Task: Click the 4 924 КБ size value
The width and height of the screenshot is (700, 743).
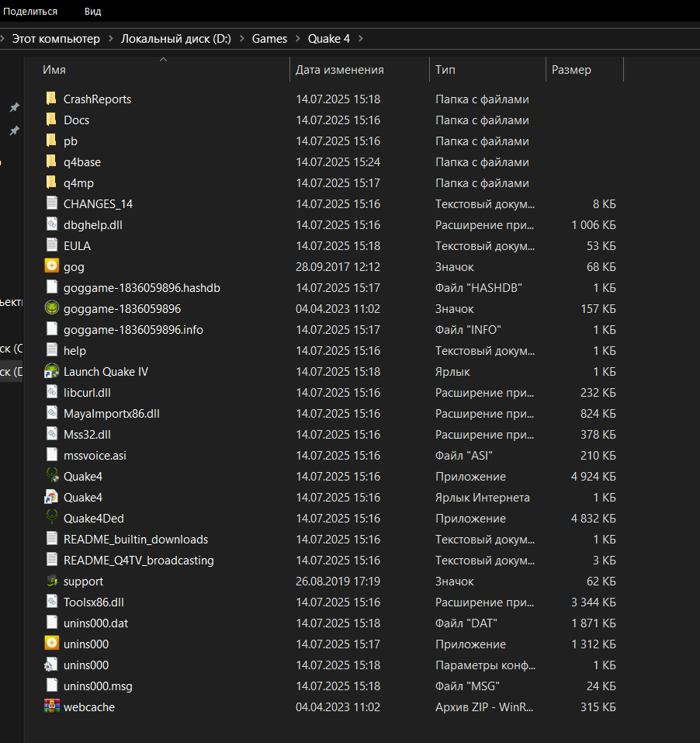Action: click(x=594, y=476)
